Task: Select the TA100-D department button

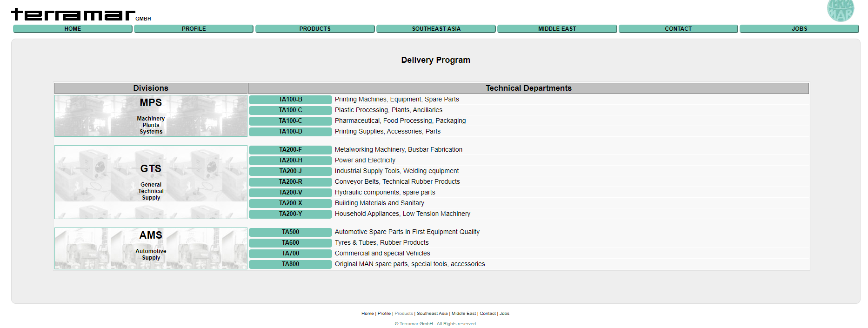Action: (290, 132)
